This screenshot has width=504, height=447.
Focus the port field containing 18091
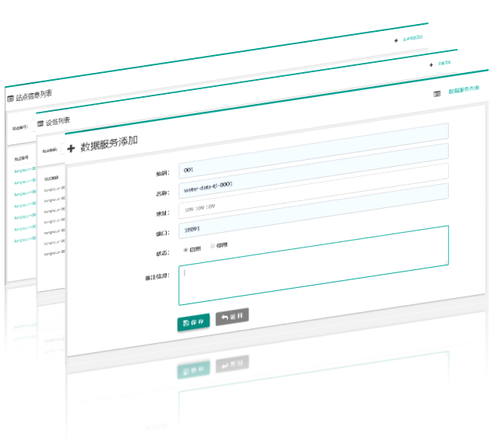click(x=313, y=211)
